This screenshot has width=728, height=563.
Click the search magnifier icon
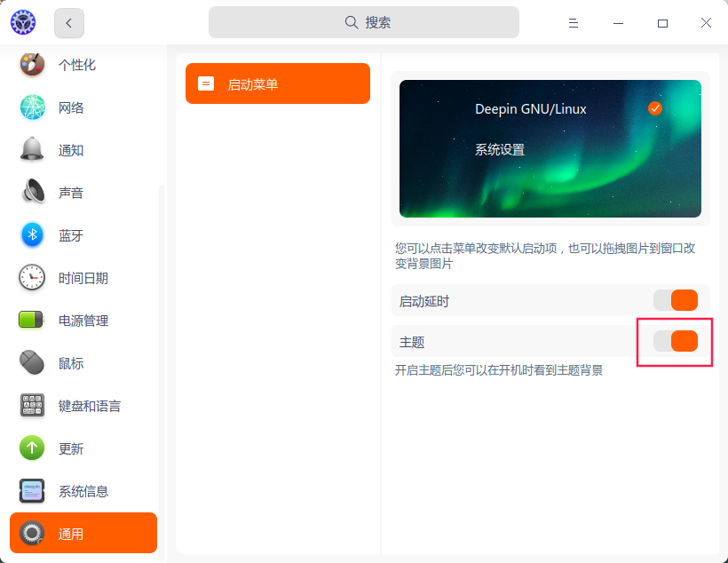[352, 22]
